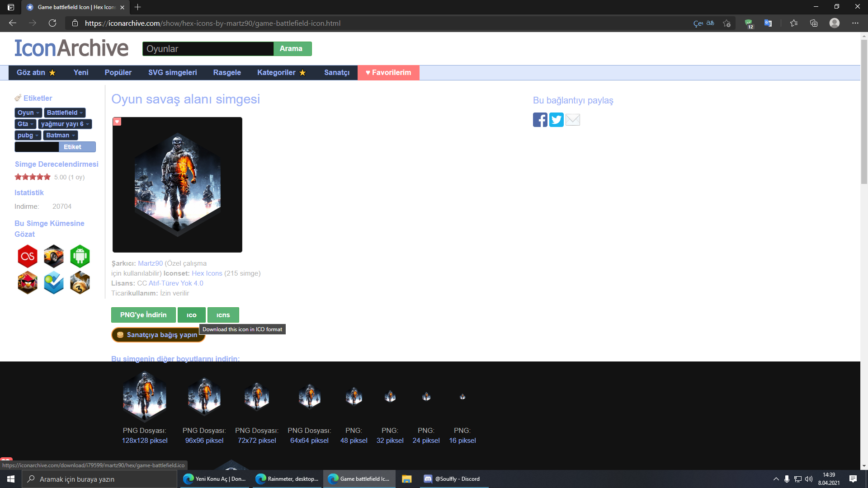Open the blue checkmark map hex icon
This screenshot has width=868, height=488.
click(54, 282)
